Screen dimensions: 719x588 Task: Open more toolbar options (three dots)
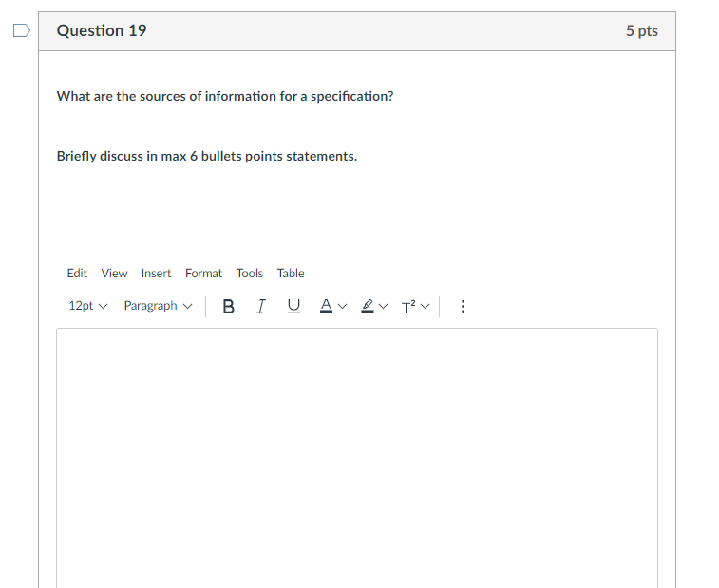463,307
